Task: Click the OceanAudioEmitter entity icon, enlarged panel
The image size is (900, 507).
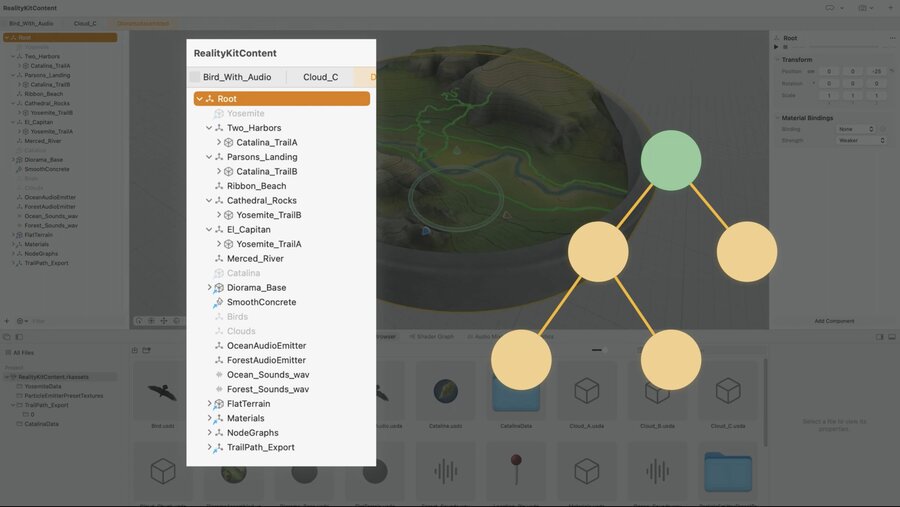Action: (x=219, y=346)
